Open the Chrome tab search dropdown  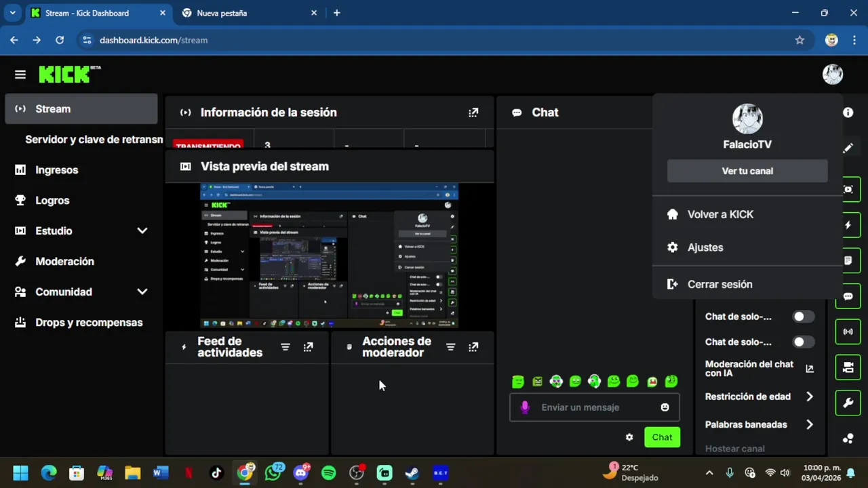click(12, 13)
